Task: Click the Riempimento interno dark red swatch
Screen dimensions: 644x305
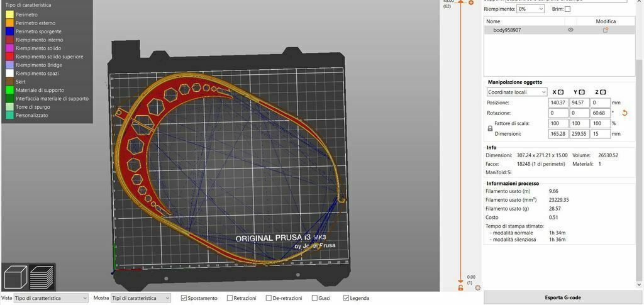Action: [9, 40]
